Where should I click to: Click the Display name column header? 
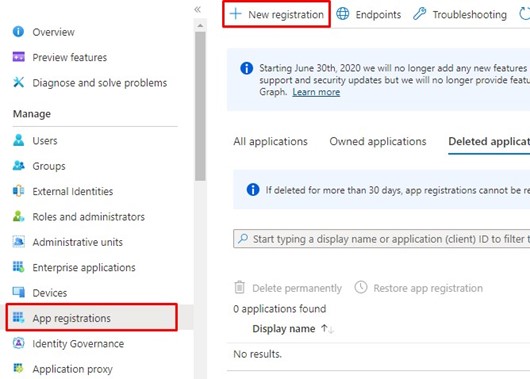pos(283,329)
